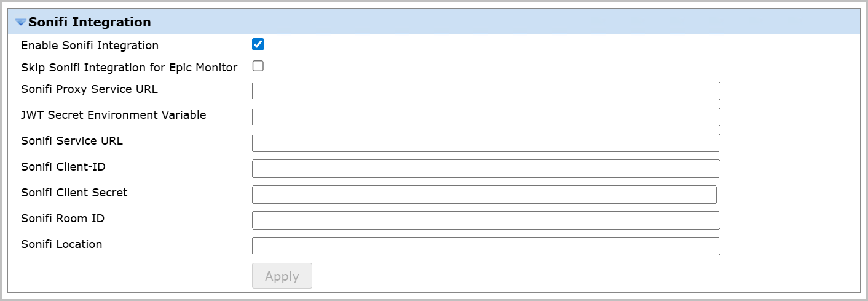This screenshot has width=868, height=301.
Task: Uncheck the Enable Sonifi Integration checkbox
Action: click(x=258, y=44)
